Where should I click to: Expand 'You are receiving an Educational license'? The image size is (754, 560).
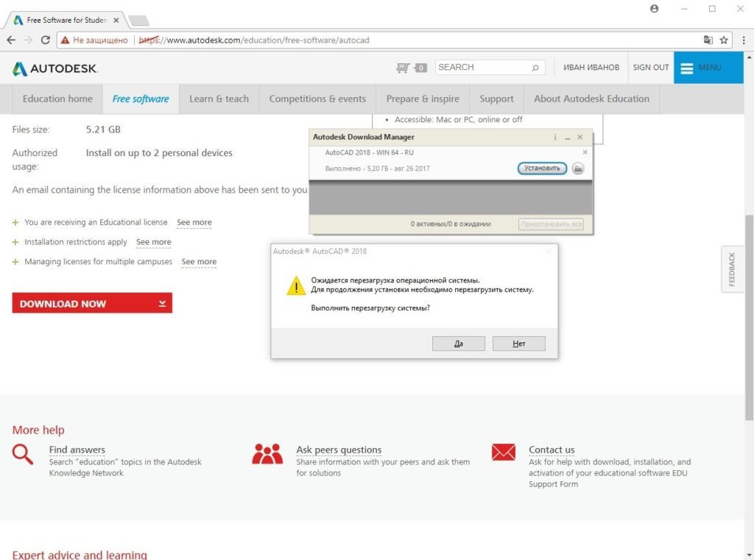coord(194,222)
